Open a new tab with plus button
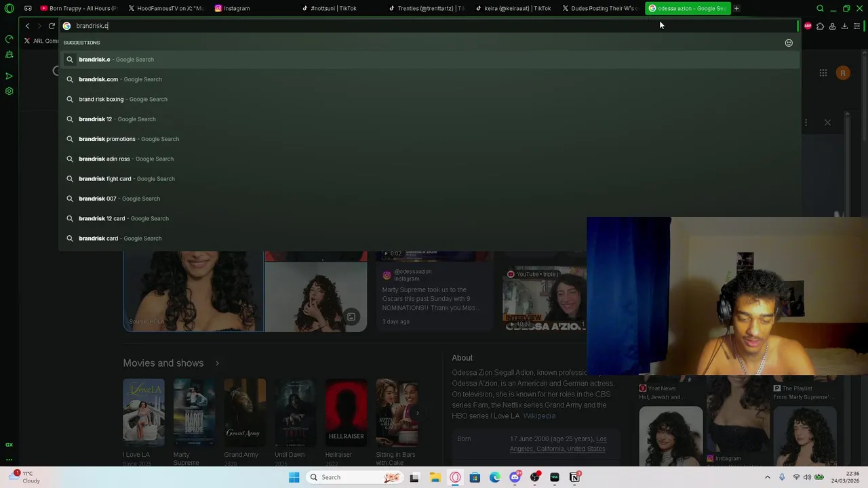868x488 pixels. (x=736, y=8)
